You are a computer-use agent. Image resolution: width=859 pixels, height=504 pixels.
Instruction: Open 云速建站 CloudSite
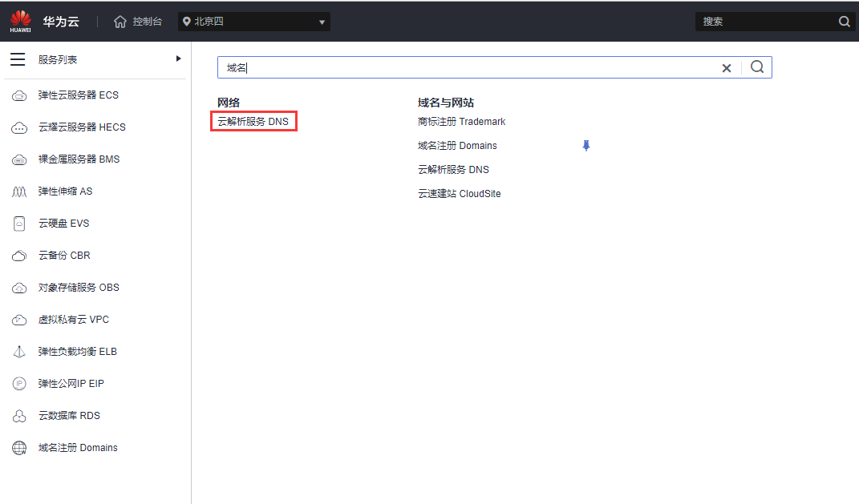[x=459, y=194]
